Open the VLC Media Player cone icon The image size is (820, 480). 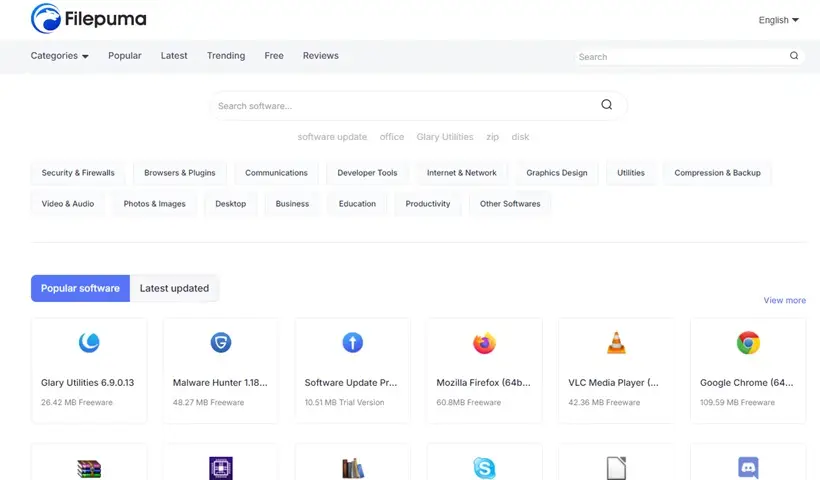pos(616,343)
